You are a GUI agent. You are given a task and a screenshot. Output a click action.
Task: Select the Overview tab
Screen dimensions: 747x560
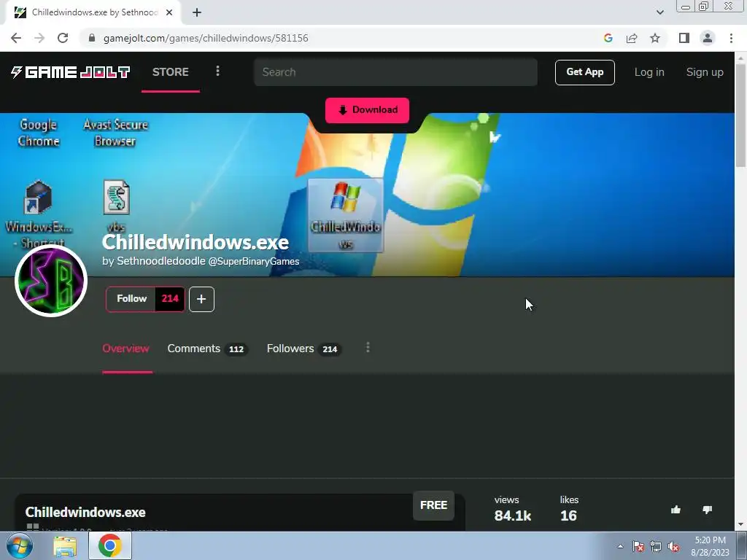coord(125,349)
